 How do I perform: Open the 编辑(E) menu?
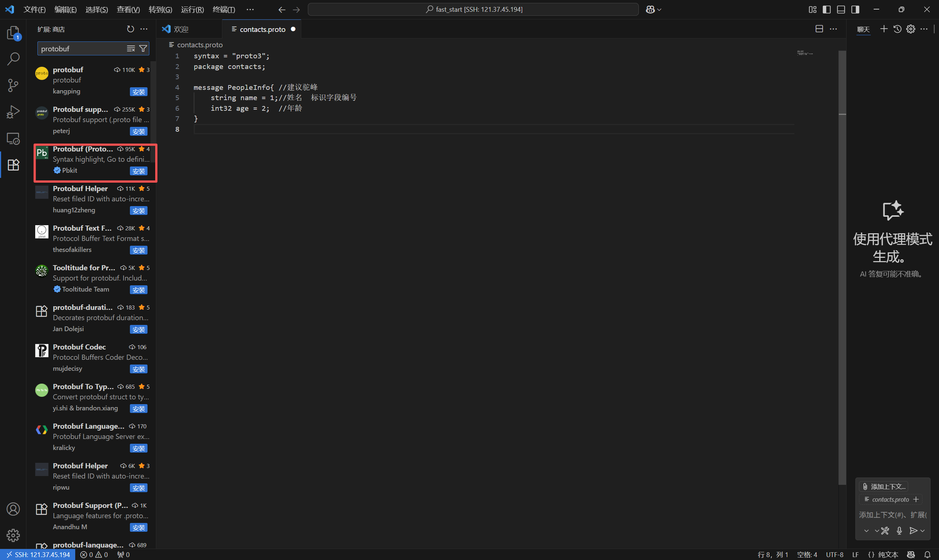click(65, 10)
